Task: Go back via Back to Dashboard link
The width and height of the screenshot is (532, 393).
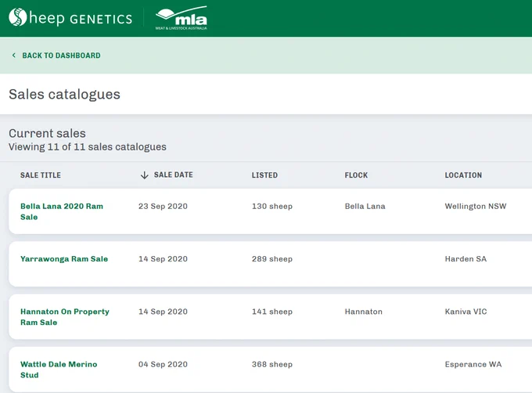Action: tap(61, 56)
